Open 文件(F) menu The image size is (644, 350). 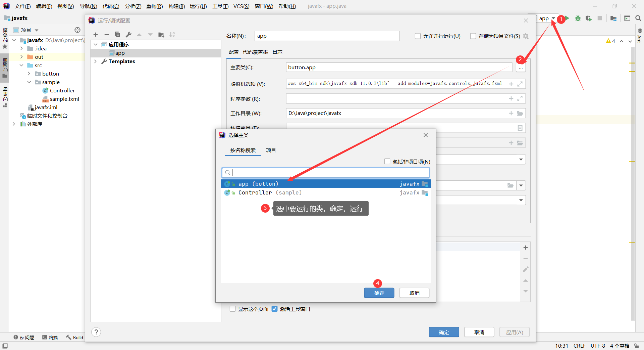(x=22, y=6)
